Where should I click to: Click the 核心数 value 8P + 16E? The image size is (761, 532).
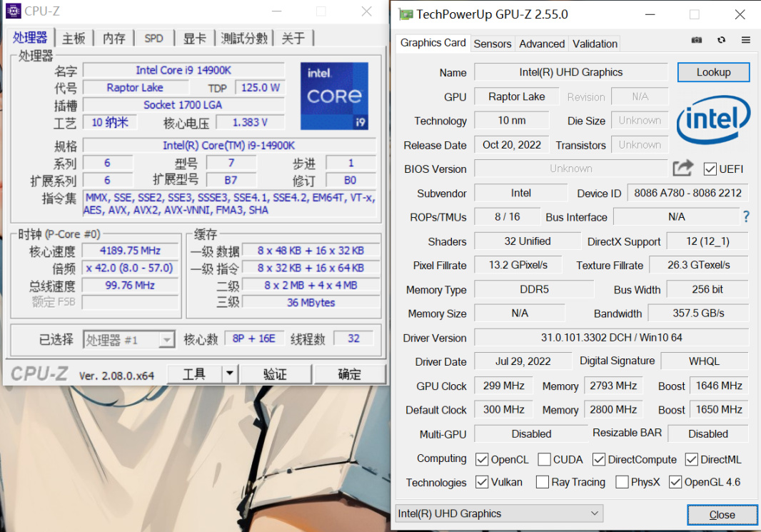click(x=254, y=338)
